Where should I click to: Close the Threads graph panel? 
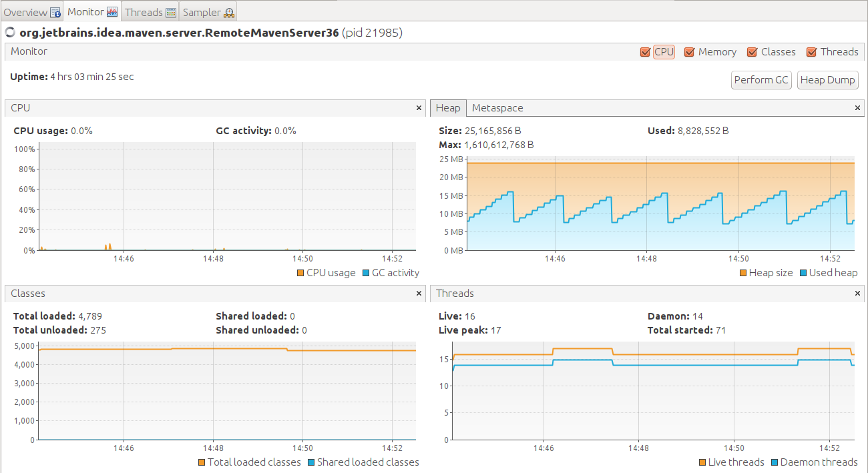click(x=858, y=294)
